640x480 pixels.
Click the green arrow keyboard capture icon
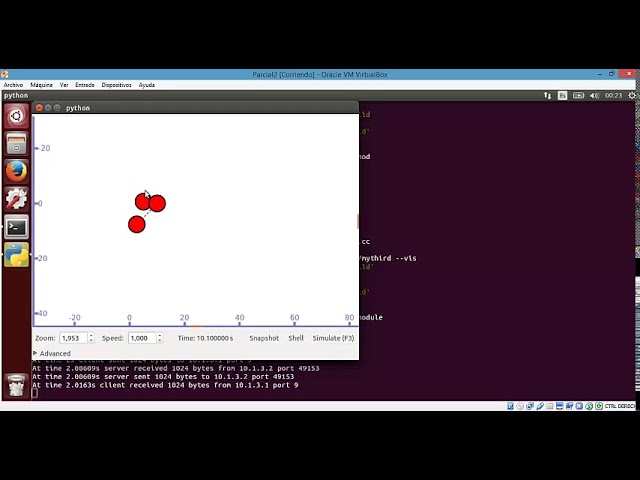[x=599, y=406]
